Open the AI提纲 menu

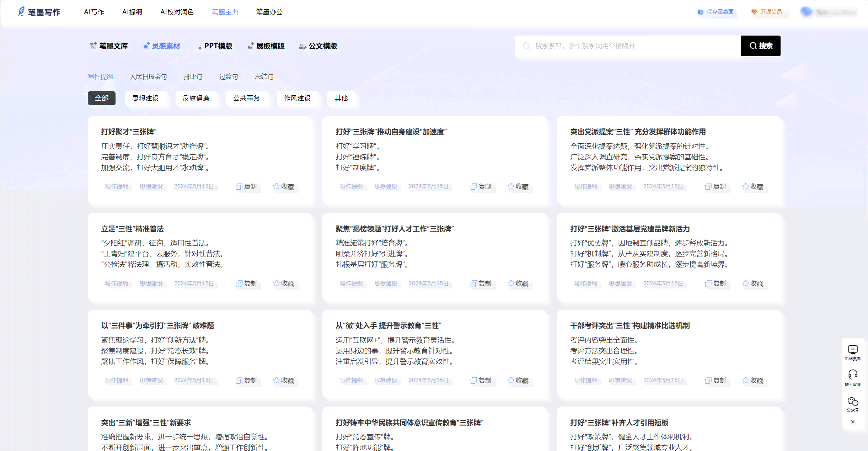[132, 12]
